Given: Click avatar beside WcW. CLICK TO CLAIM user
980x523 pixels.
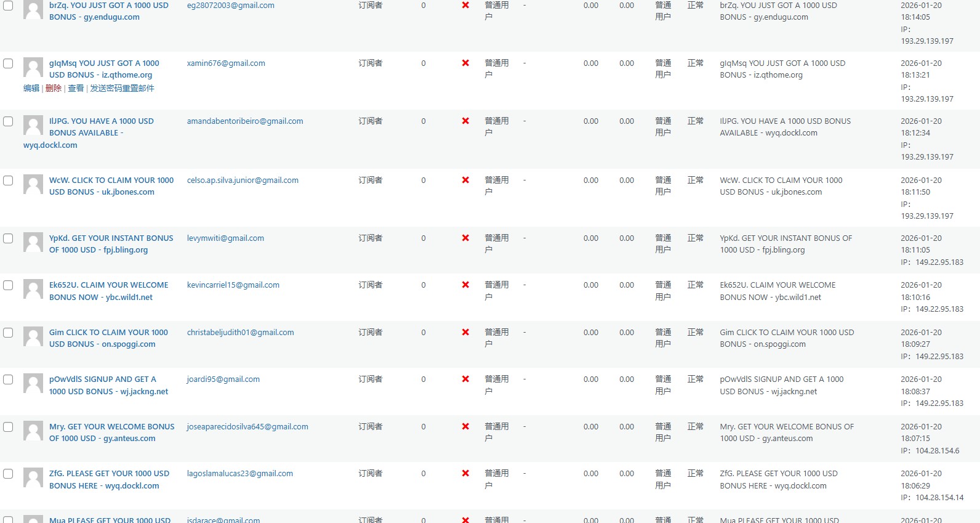Looking at the screenshot, I should click(33, 184).
